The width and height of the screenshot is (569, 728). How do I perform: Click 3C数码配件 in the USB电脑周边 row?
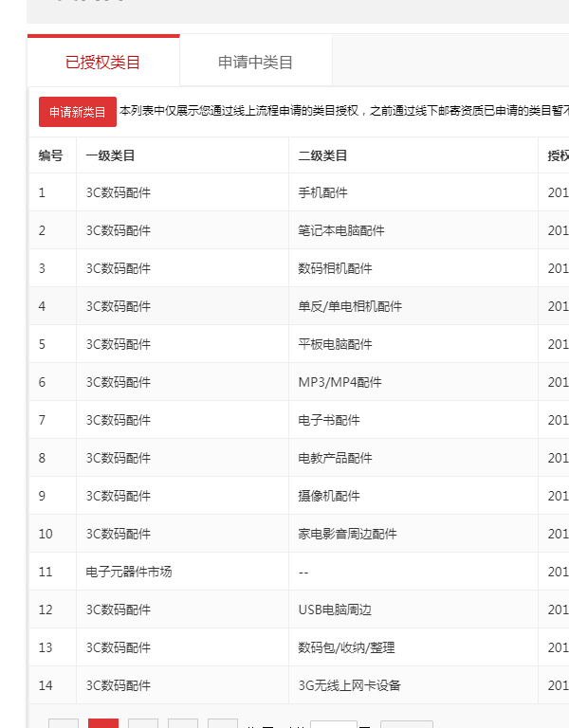click(119, 610)
